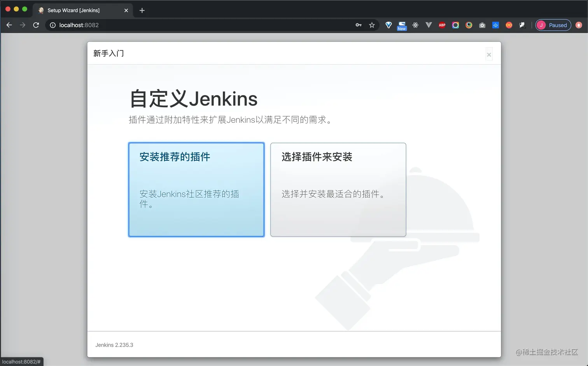This screenshot has height=366, width=588.
Task: Open the React devtools extension
Action: coord(415,25)
